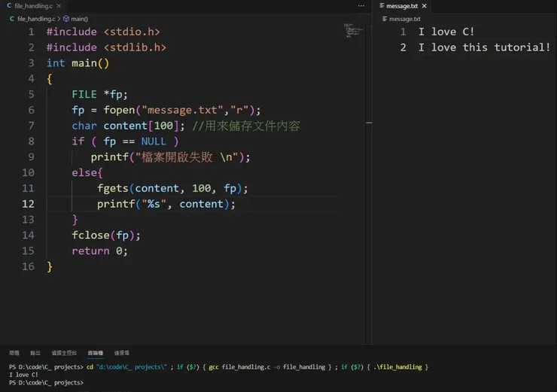
Task: Show the 偵錯主控台 (Debug Console) tab
Action: [x=64, y=352]
